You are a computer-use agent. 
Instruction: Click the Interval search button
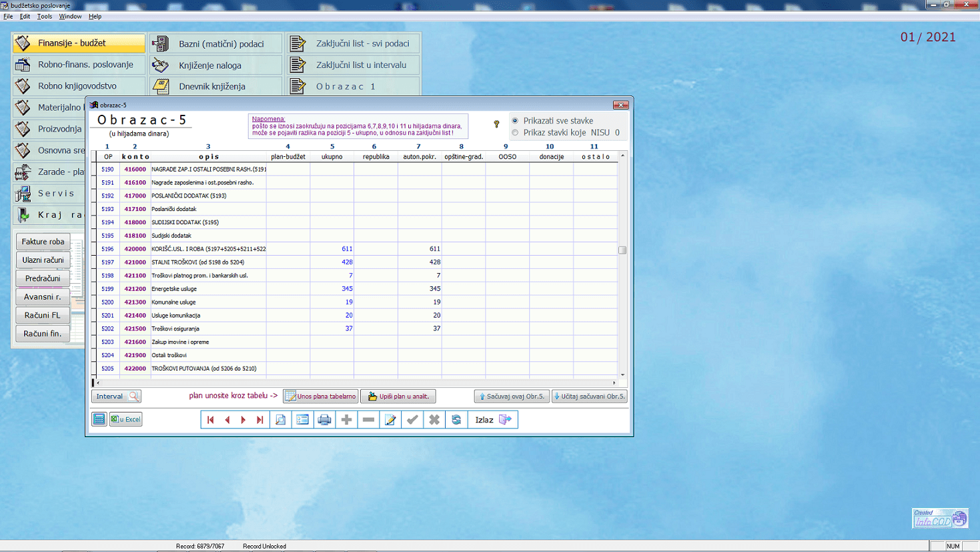(x=116, y=396)
